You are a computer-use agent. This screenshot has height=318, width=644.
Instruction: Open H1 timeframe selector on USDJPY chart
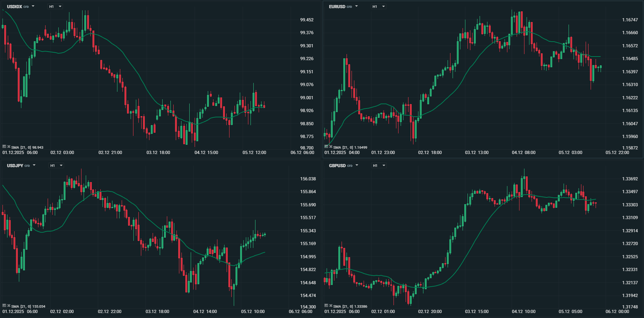[x=56, y=165]
